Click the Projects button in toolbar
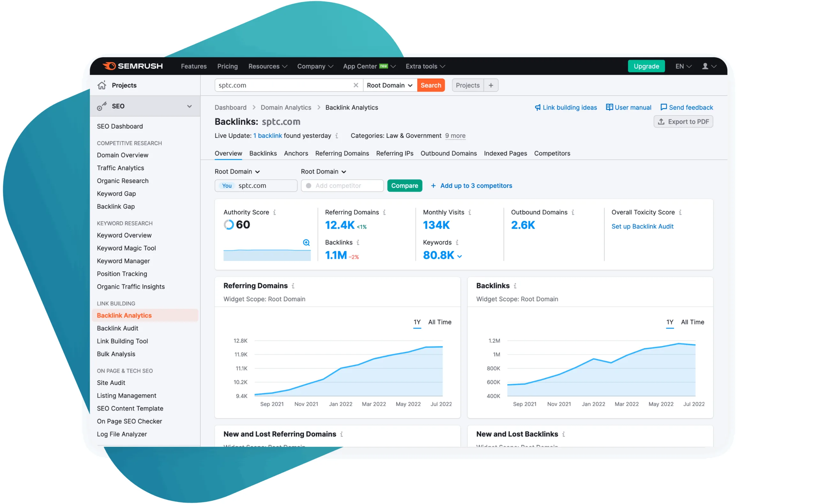The width and height of the screenshot is (817, 504). click(x=468, y=85)
